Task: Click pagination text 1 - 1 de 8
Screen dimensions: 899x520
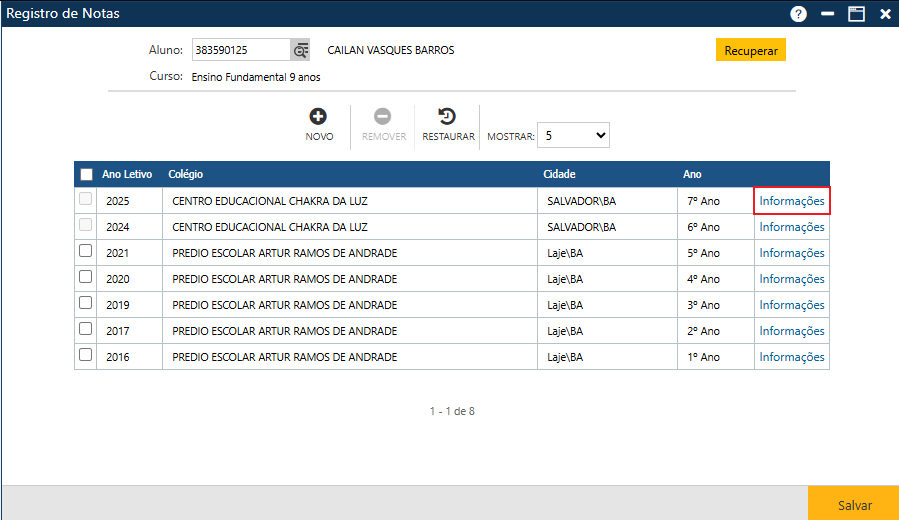Action: click(452, 411)
